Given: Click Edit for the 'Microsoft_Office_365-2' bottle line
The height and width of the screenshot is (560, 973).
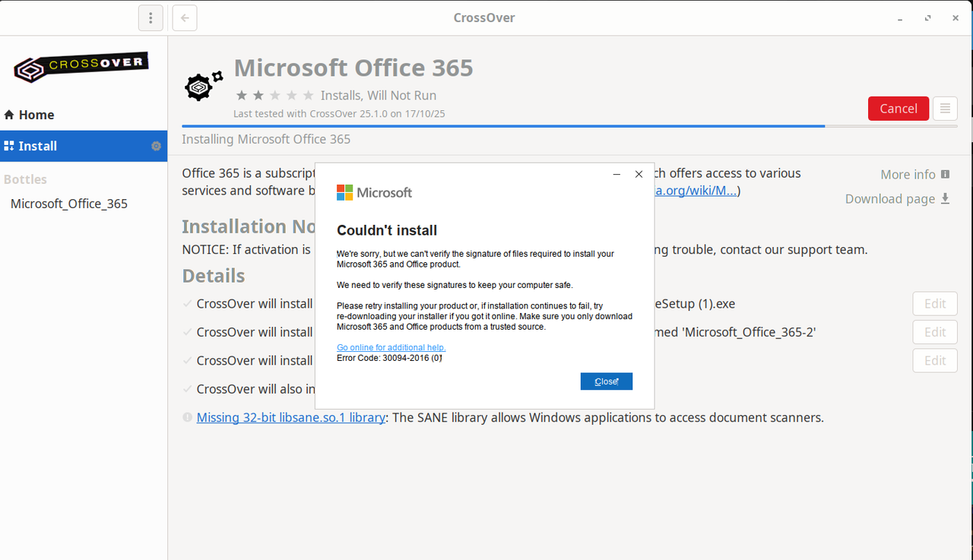Looking at the screenshot, I should 934,332.
